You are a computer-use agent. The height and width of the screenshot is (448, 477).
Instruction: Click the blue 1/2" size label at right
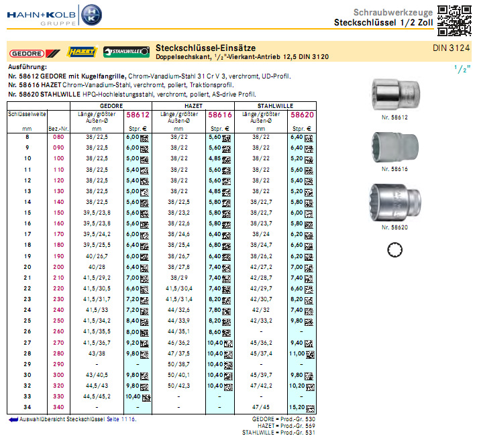462,69
